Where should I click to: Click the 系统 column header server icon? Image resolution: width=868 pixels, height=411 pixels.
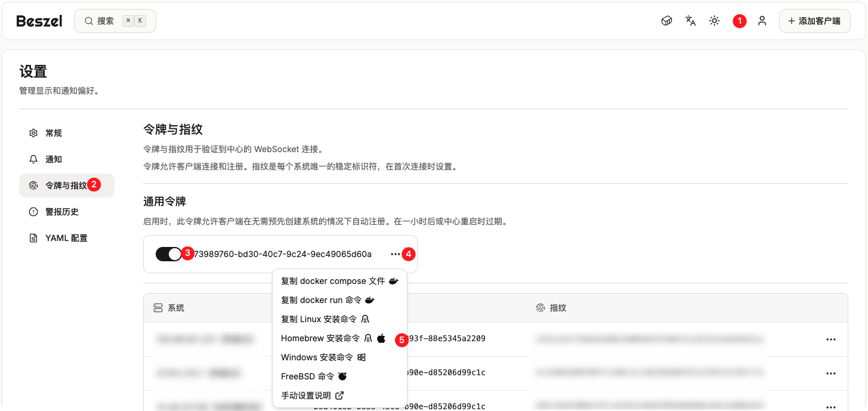pyautogui.click(x=158, y=308)
